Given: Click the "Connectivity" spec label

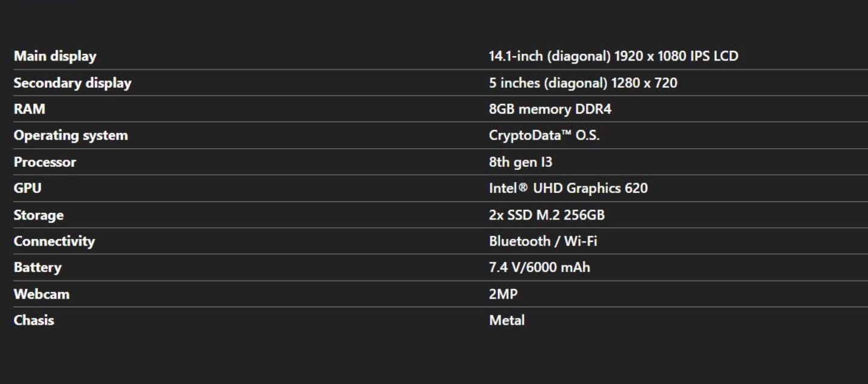Looking at the screenshot, I should 54,241.
